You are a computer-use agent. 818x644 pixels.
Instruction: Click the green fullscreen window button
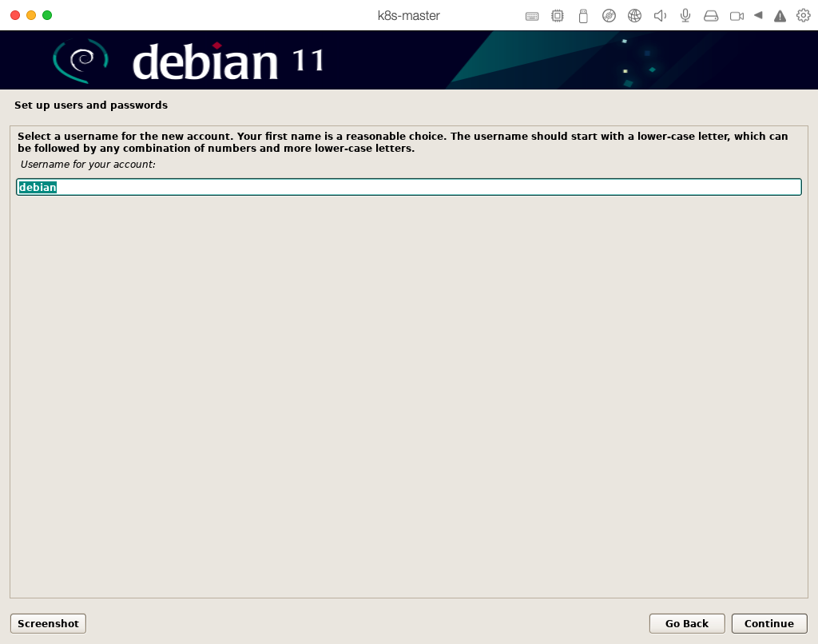[x=47, y=15]
